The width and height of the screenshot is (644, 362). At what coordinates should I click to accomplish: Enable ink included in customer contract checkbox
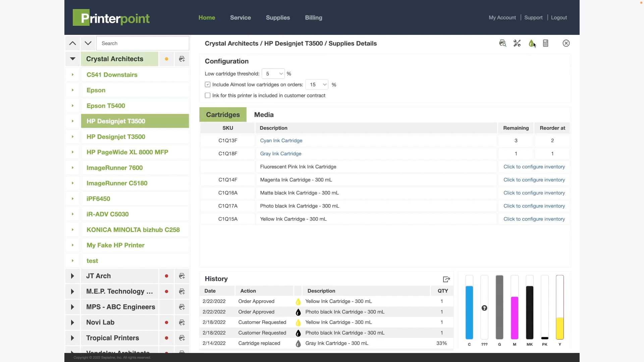tap(208, 96)
